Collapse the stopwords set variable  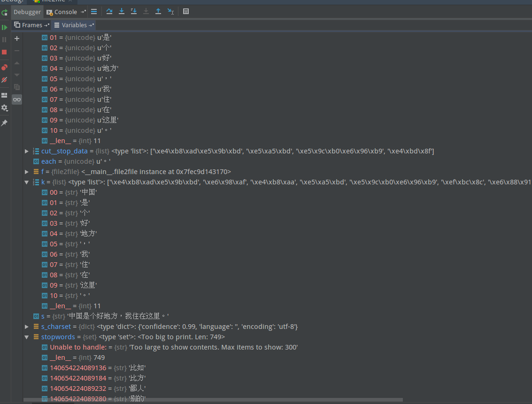26,337
